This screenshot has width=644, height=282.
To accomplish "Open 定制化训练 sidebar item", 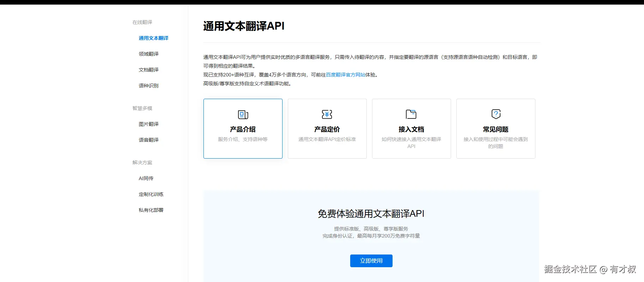I will tap(151, 194).
